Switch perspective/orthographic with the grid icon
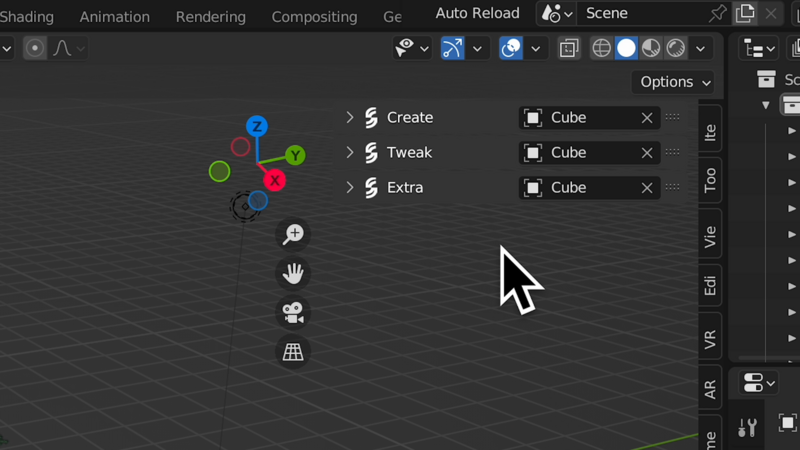 293,352
